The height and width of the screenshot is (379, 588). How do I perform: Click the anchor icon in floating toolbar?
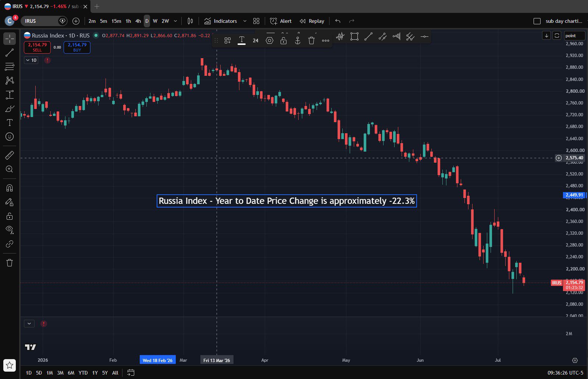[x=297, y=40]
